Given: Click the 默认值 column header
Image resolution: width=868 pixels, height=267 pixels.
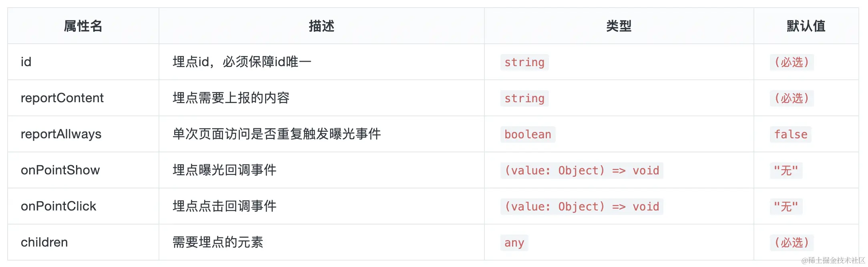Looking at the screenshot, I should click(x=806, y=26).
